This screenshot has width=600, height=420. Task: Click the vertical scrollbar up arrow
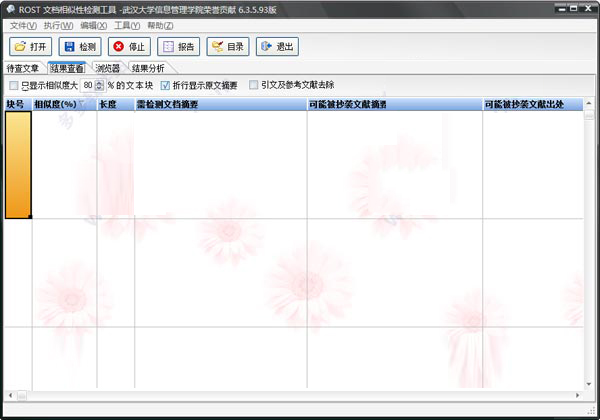(x=589, y=103)
